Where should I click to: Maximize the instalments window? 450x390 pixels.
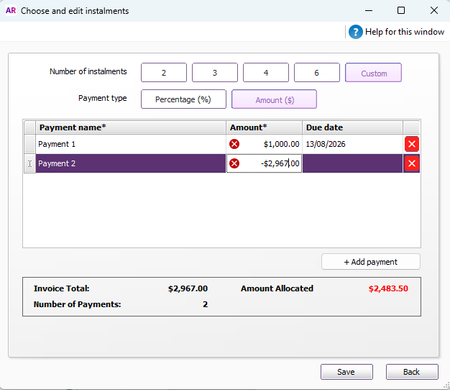pos(401,11)
